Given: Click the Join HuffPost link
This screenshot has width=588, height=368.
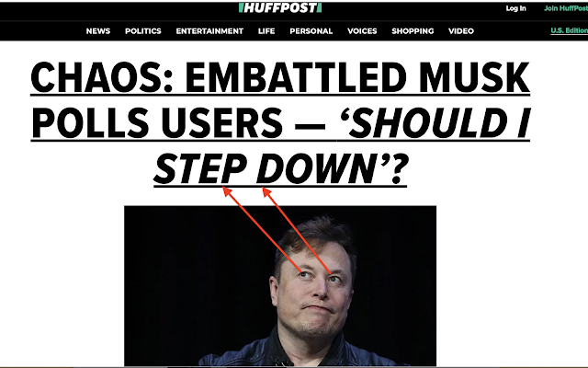Looking at the screenshot, I should (x=566, y=8).
